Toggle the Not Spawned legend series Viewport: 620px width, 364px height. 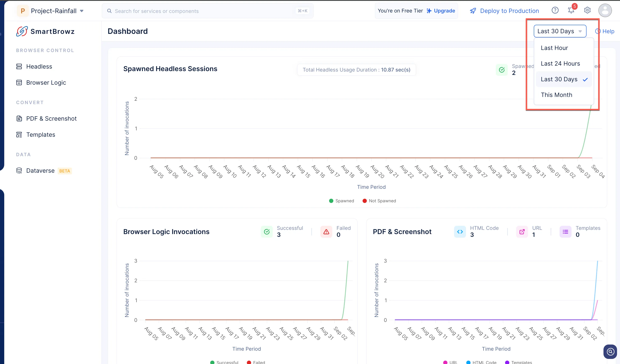379,201
